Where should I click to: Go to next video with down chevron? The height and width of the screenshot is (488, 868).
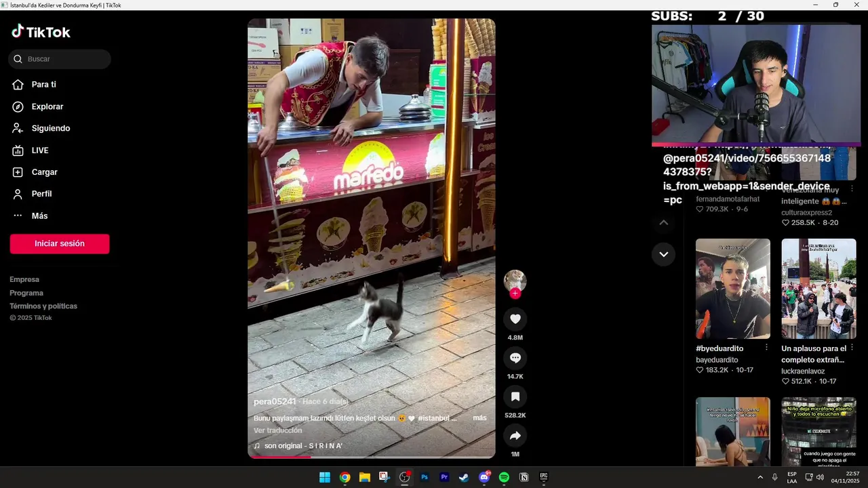[x=664, y=254]
